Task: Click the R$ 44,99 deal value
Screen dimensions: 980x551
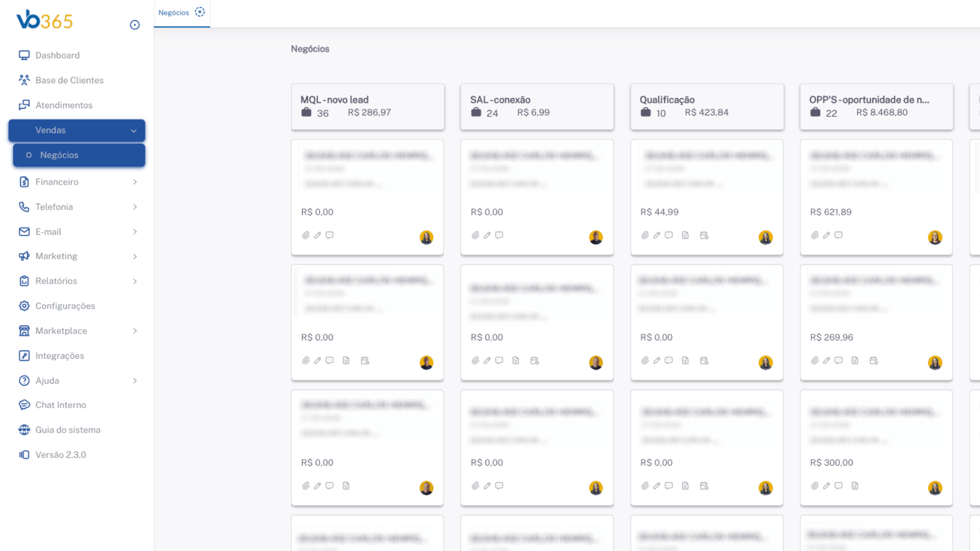Action: 659,212
